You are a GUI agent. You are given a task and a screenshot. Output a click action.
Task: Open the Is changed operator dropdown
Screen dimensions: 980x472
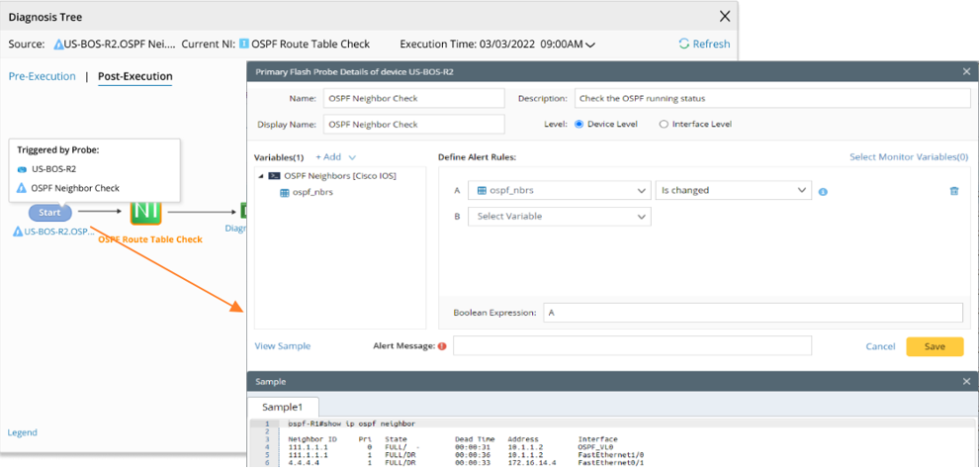click(x=733, y=190)
